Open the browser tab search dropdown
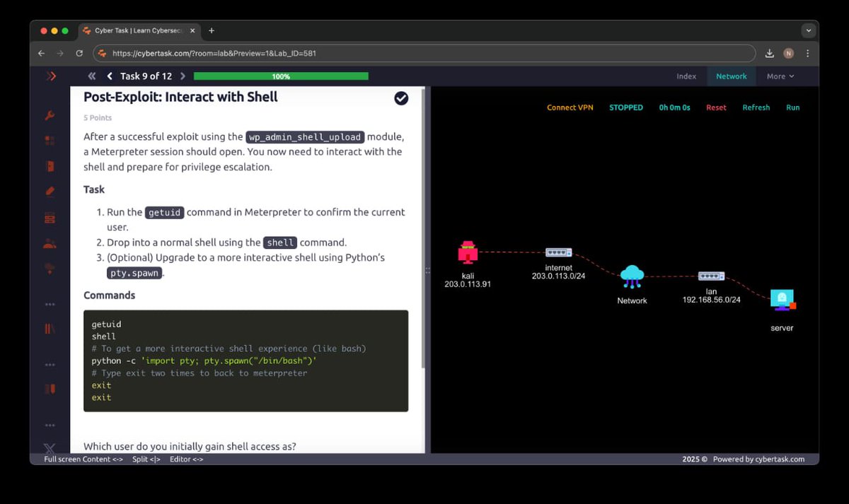This screenshot has width=849, height=504. click(808, 30)
